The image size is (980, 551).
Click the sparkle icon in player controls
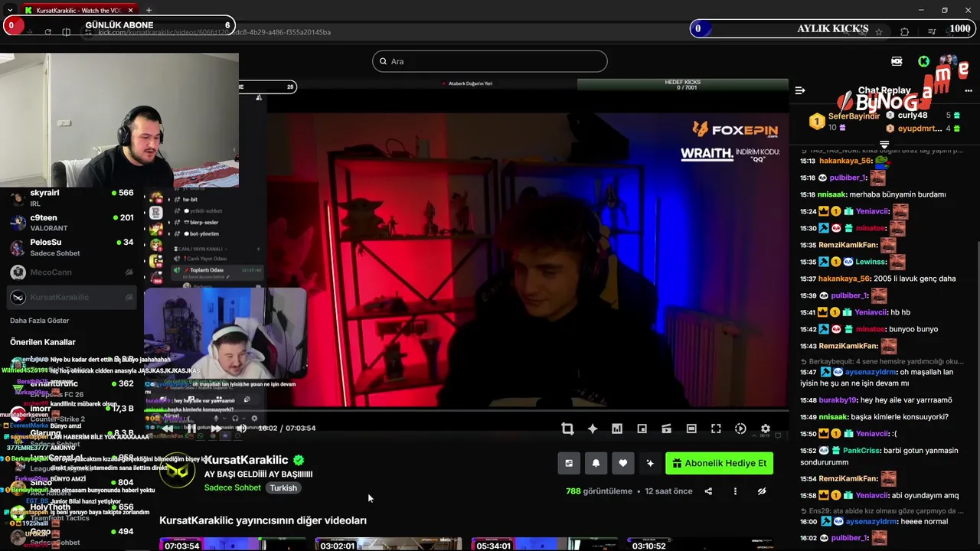(593, 429)
